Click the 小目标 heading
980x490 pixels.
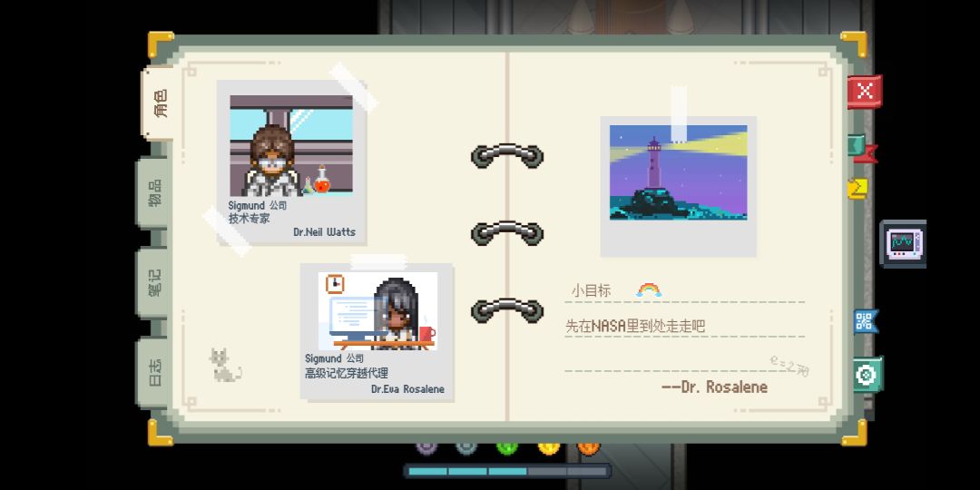click(x=591, y=290)
